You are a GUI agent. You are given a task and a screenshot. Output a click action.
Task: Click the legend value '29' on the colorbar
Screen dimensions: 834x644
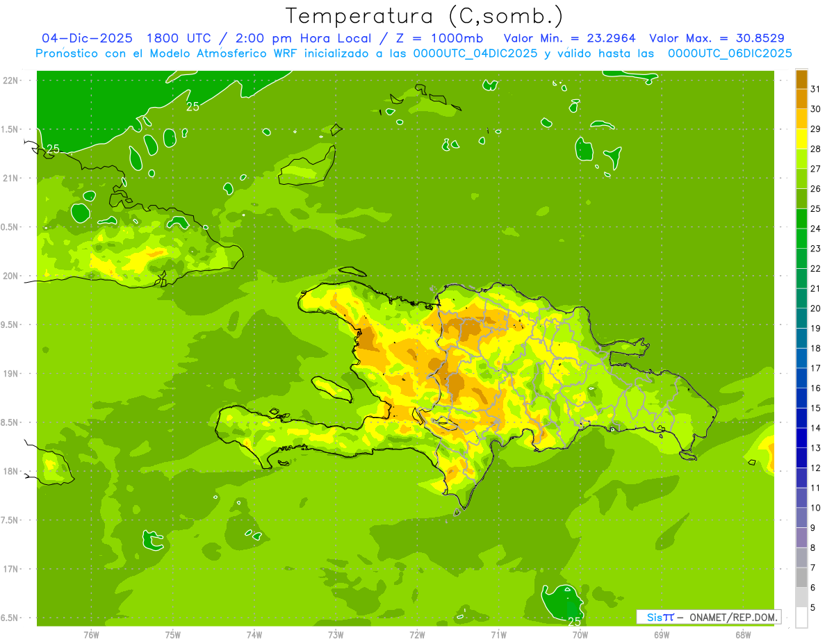pyautogui.click(x=815, y=129)
